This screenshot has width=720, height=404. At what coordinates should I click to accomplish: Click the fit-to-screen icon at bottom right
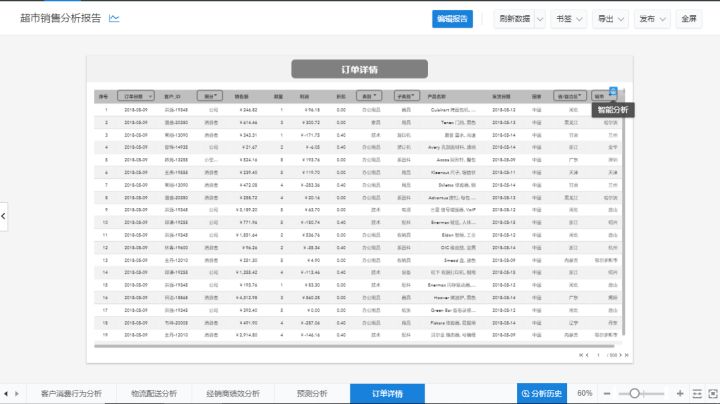click(x=711, y=394)
